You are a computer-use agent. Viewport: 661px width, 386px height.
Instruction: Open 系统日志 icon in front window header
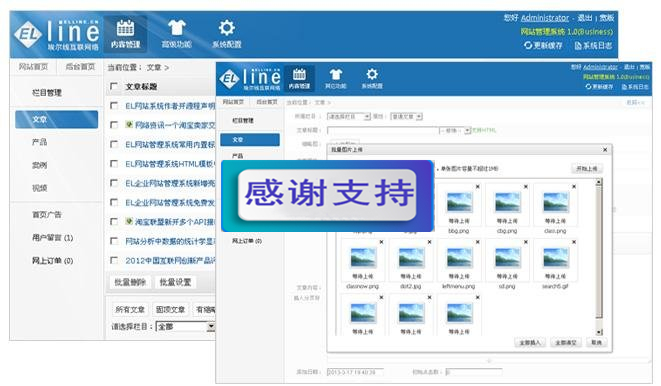(x=624, y=86)
